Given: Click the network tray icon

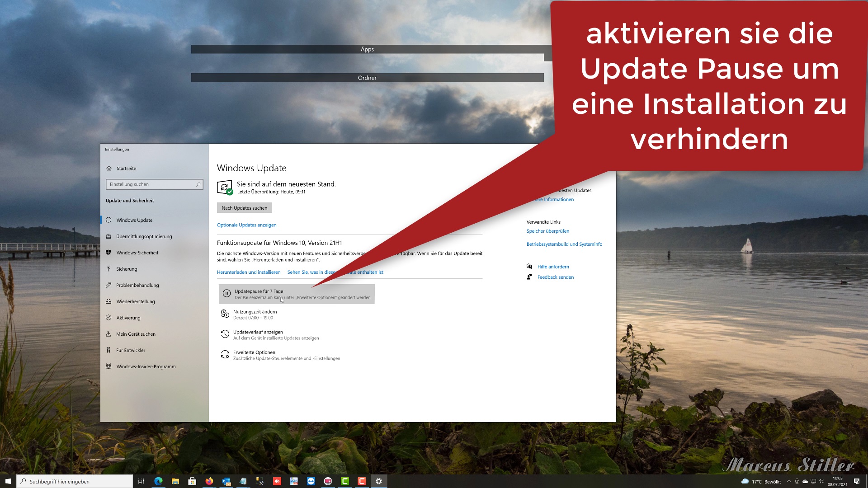Looking at the screenshot, I should click(x=813, y=481).
